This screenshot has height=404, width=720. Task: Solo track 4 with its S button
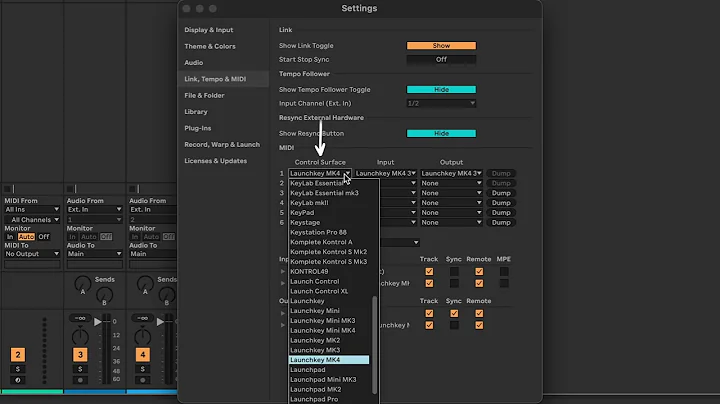142,369
